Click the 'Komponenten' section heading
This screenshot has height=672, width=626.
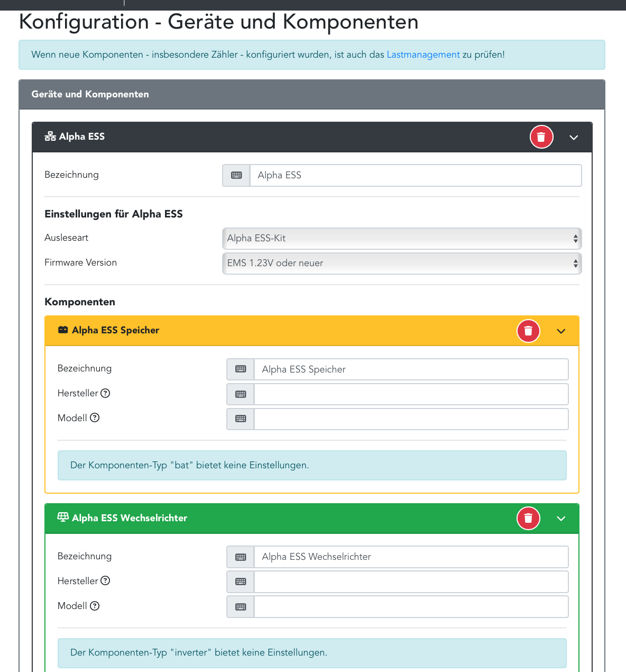80,302
